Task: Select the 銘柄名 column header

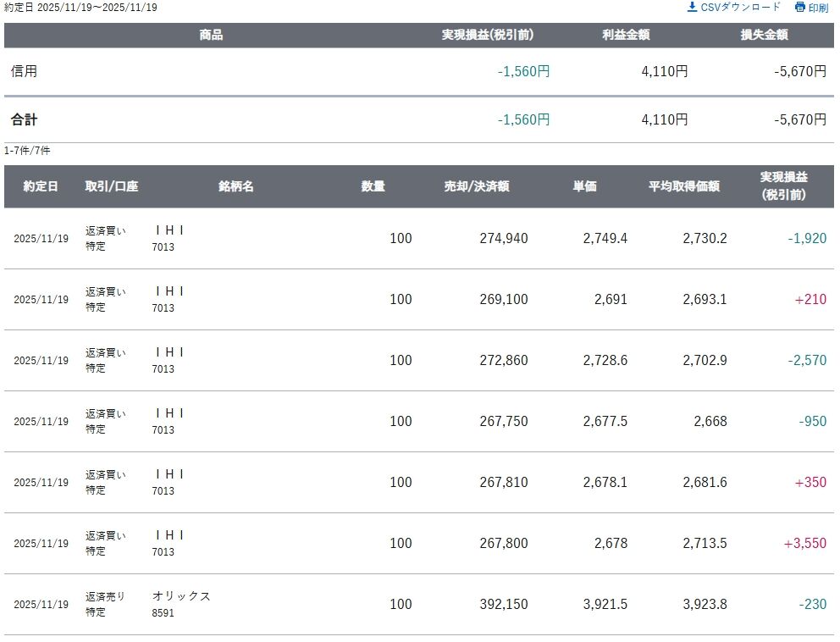Action: 236,186
